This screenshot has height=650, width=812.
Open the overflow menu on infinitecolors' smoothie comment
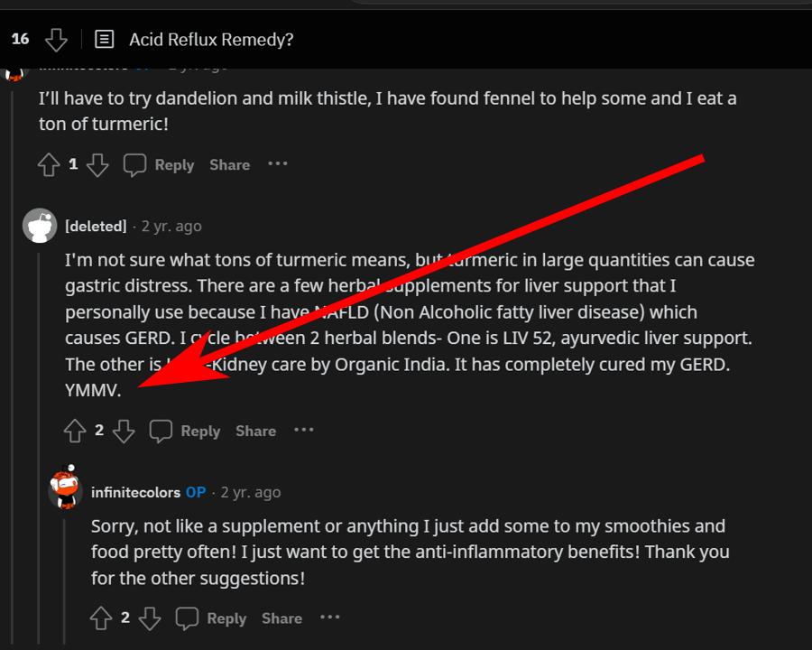329,617
